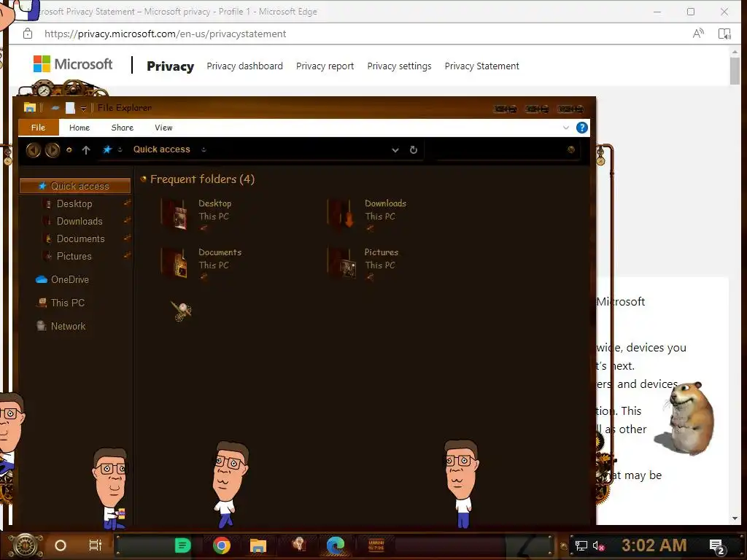Viewport: 747px width, 560px height.
Task: Select the Downloads folder icon in Frequent folders
Action: coord(341,214)
